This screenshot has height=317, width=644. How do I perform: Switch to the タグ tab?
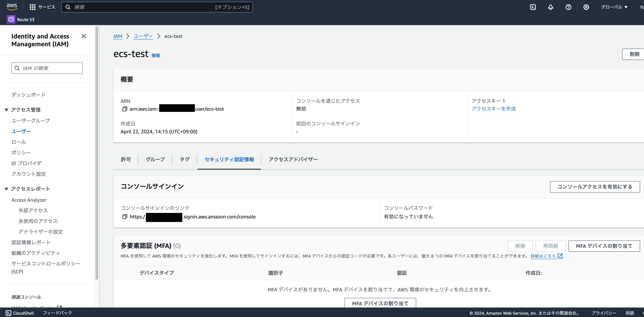(185, 160)
